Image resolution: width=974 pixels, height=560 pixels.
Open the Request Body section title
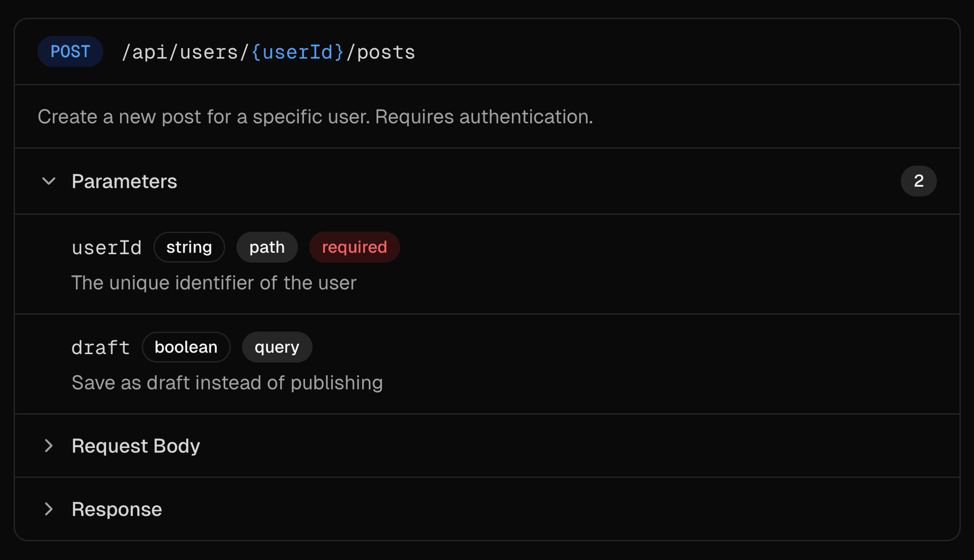click(x=135, y=446)
